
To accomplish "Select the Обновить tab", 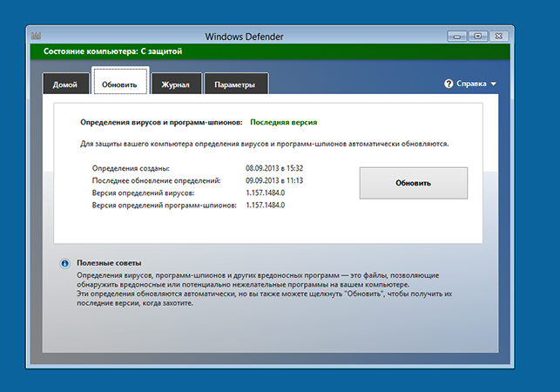I will tap(120, 82).
